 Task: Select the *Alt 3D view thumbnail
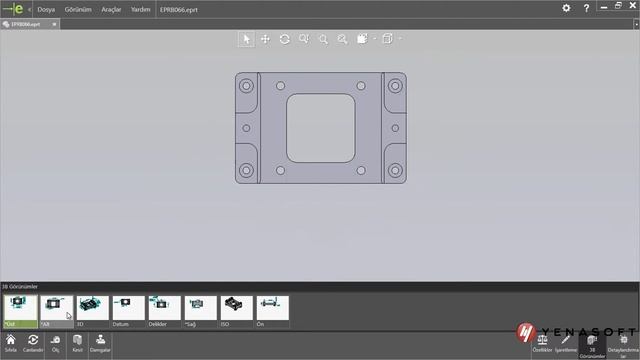[57, 311]
